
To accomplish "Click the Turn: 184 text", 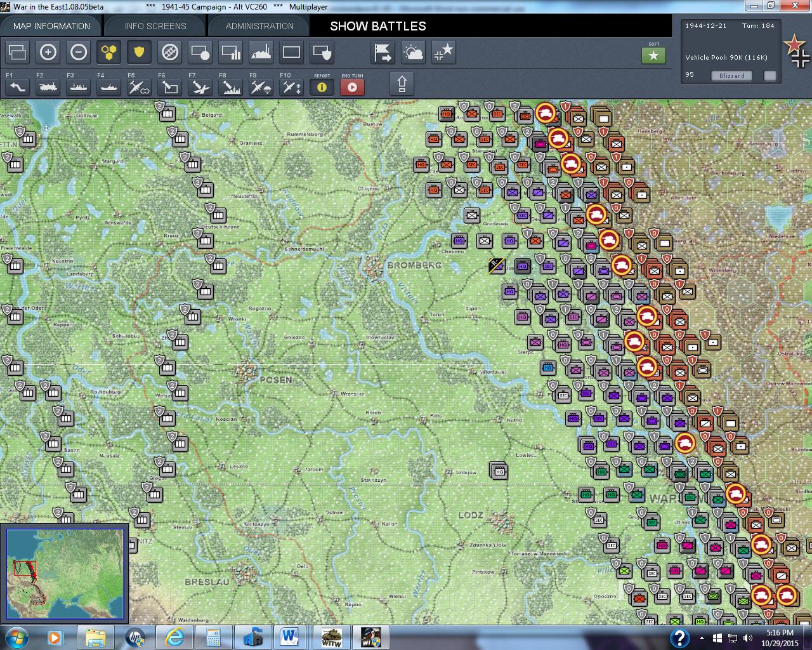I will [x=758, y=26].
